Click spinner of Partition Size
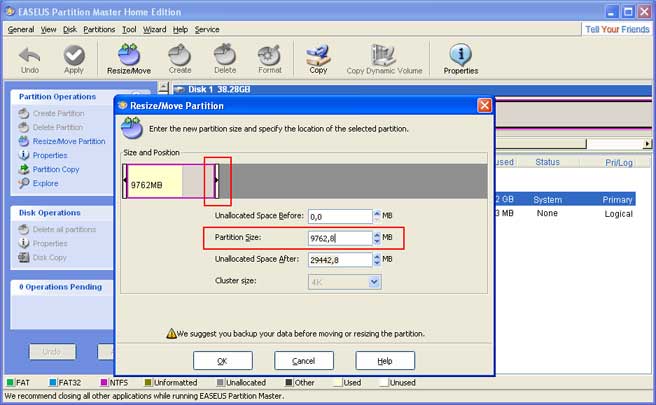The width and height of the screenshot is (656, 405). [377, 238]
